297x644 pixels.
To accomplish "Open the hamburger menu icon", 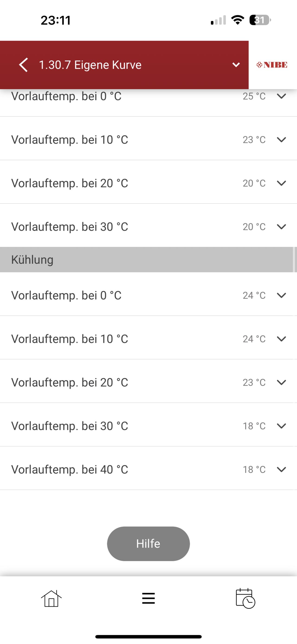I will (148, 598).
